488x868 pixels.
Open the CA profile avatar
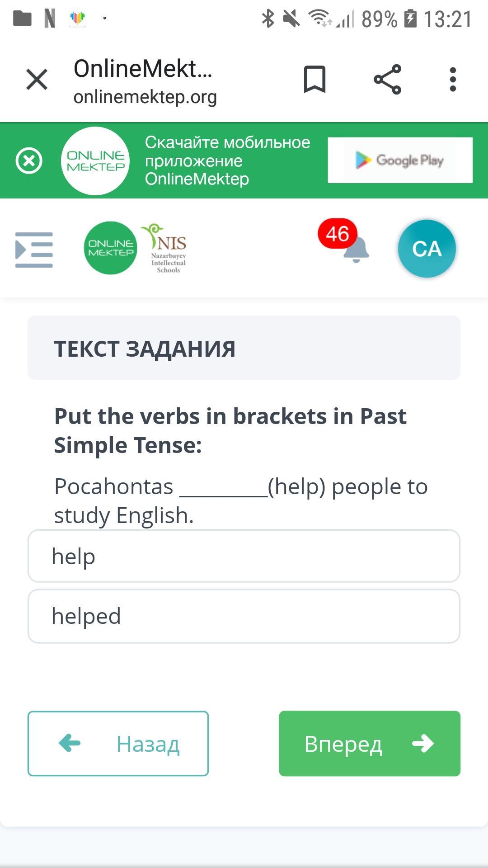tap(427, 249)
